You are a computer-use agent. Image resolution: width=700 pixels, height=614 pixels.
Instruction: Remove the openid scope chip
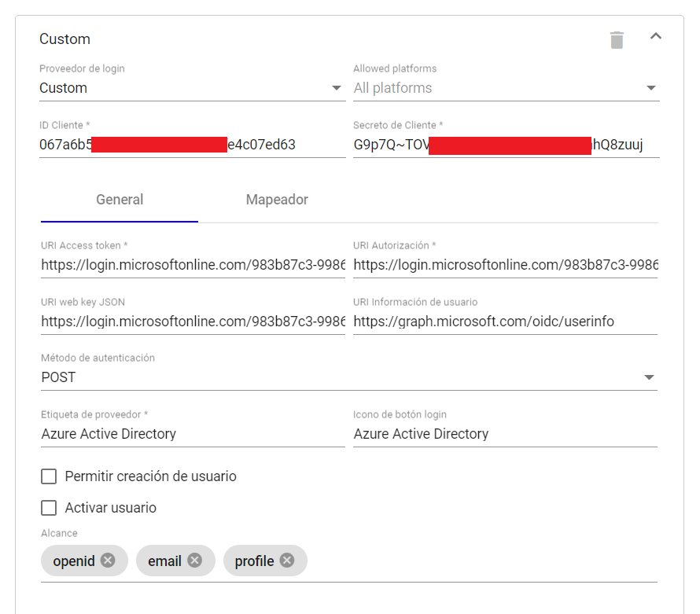[108, 560]
